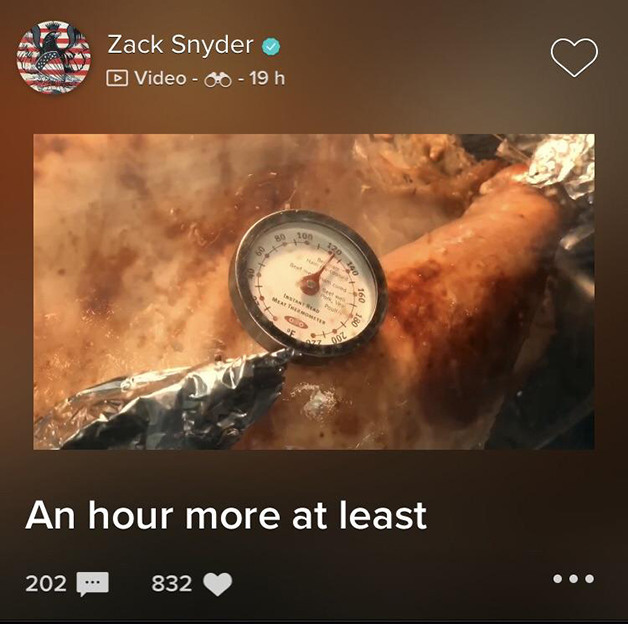Open Zack Snyder's profile avatar

point(53,58)
